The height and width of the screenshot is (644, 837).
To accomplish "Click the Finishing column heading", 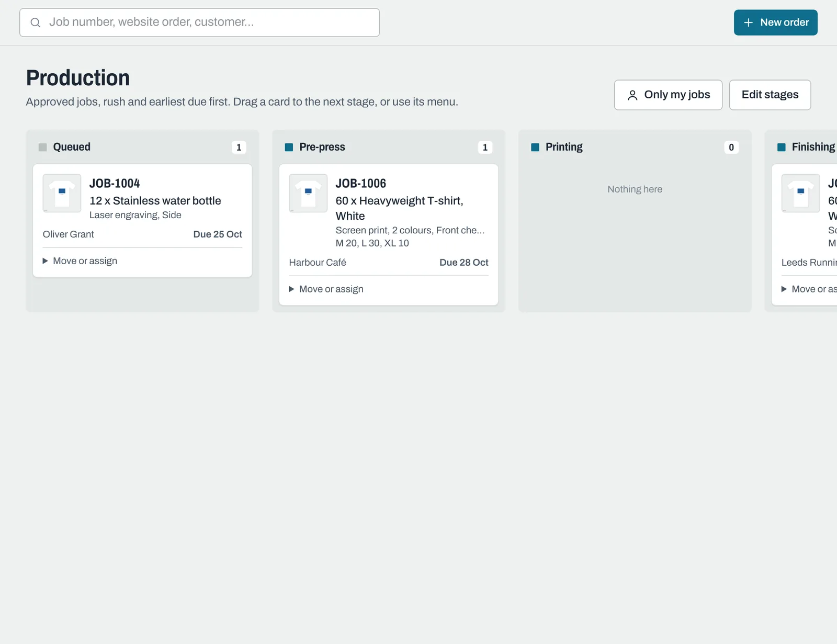I will 813,147.
